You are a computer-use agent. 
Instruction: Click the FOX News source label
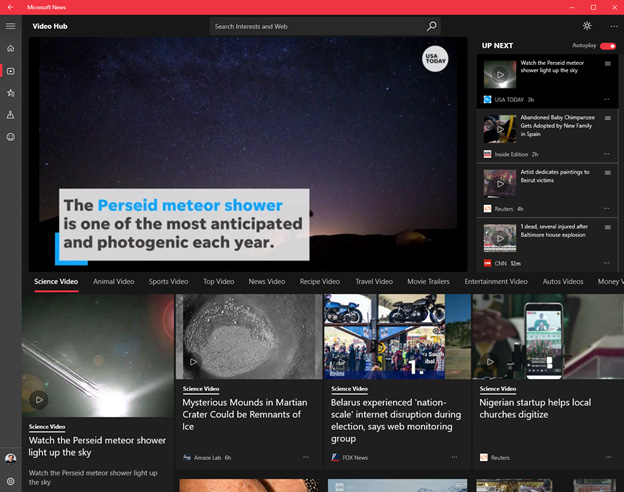(x=355, y=458)
